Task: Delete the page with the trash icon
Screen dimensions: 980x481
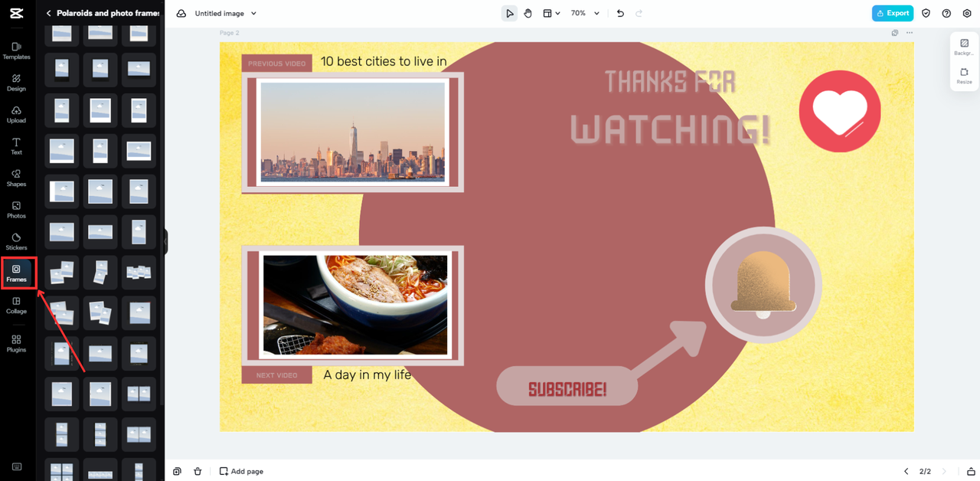Action: pos(198,471)
